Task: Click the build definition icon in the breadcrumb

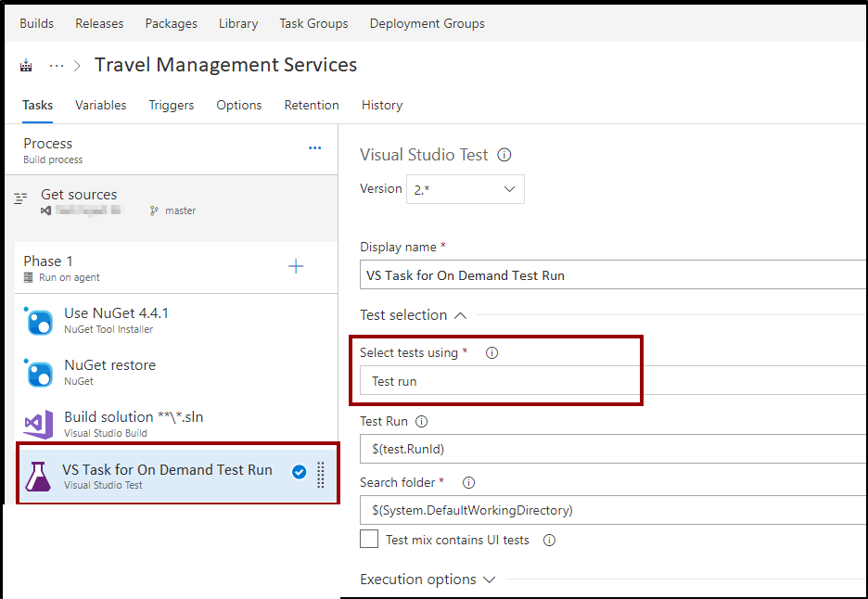Action: [x=25, y=65]
